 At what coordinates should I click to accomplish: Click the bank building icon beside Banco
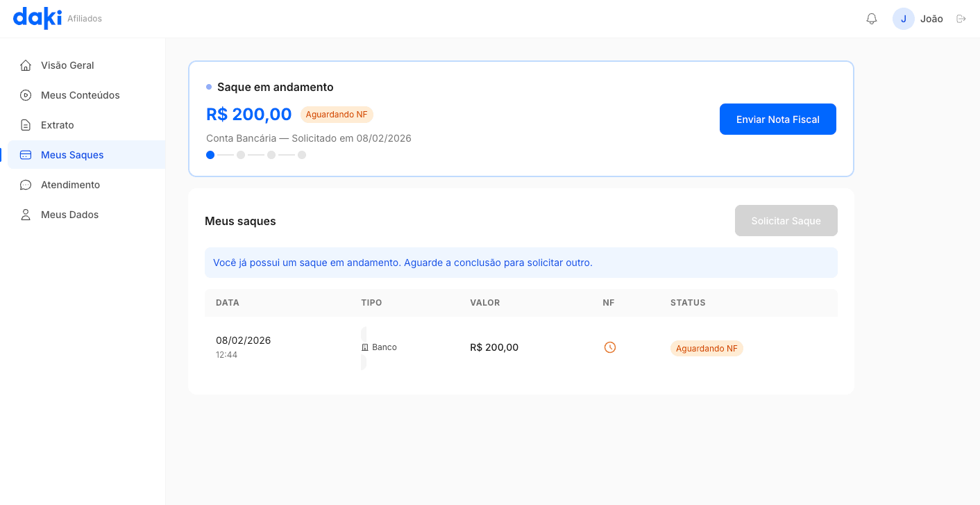(365, 347)
